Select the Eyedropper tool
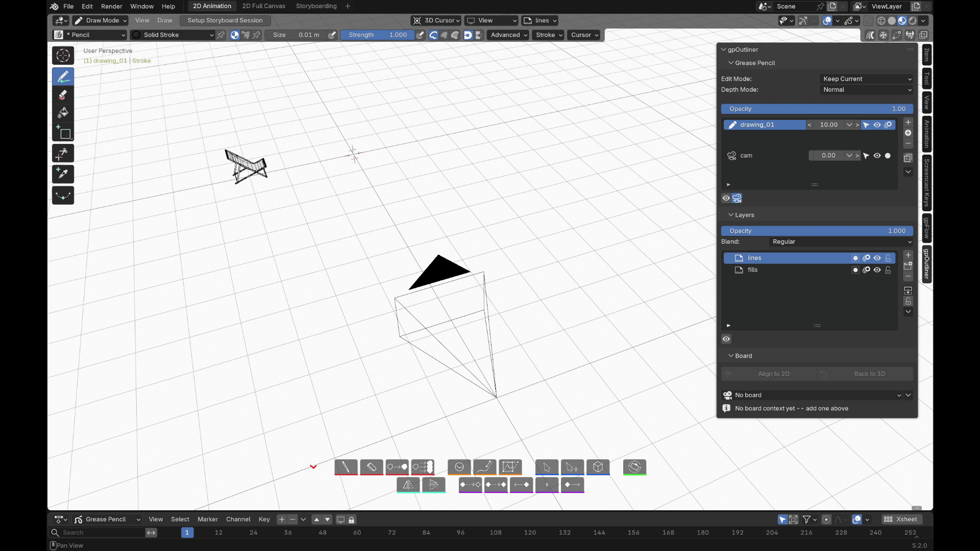Image resolution: width=980 pixels, height=551 pixels. 63,174
